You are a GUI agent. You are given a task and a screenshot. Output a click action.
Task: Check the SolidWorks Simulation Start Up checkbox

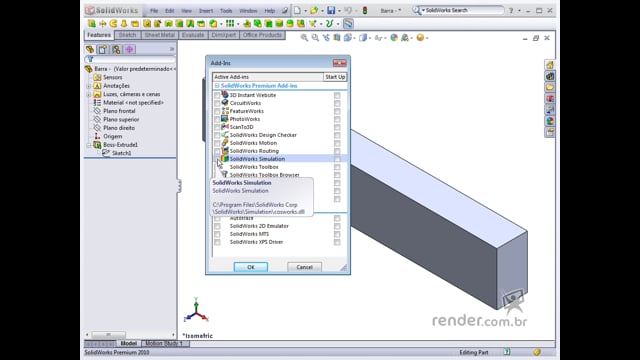point(337,159)
